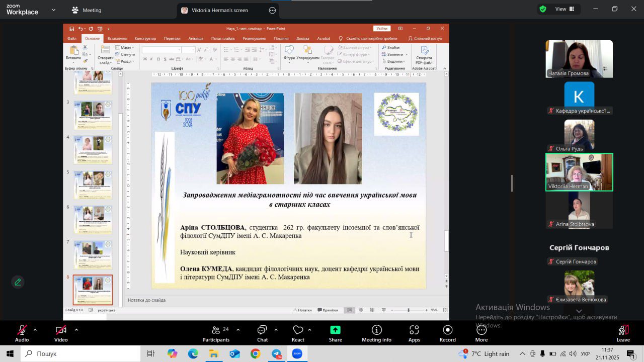Open Google Chrome from the taskbar
Viewport: 644px width, 362px height.
tap(256, 354)
